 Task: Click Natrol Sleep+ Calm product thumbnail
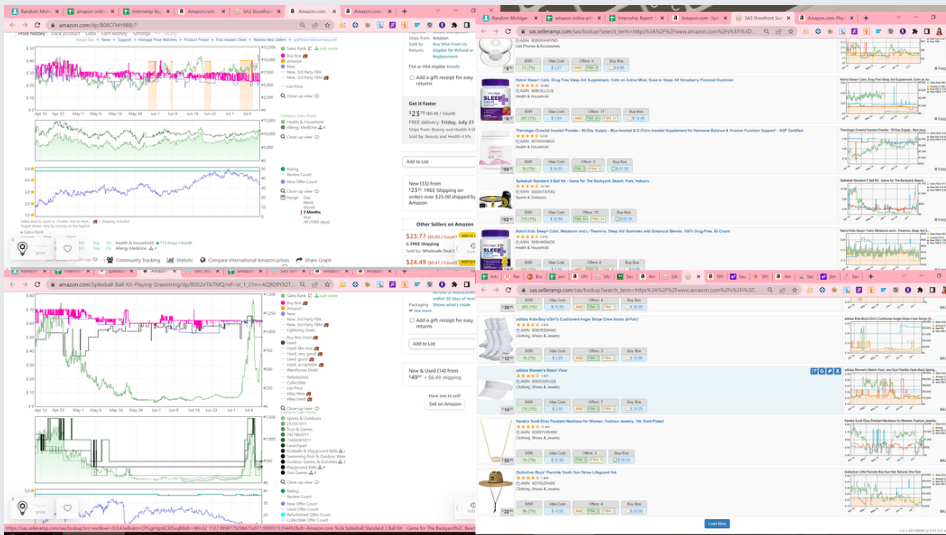coord(495,100)
